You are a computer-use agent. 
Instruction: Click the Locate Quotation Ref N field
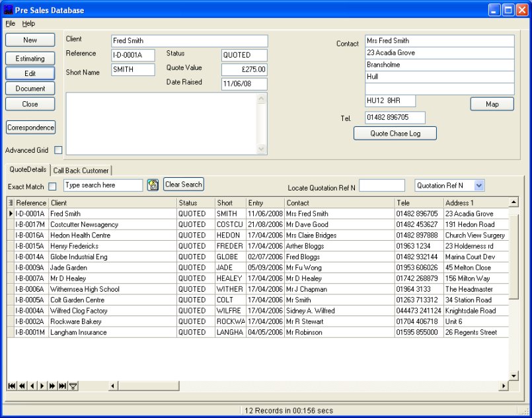click(382, 186)
